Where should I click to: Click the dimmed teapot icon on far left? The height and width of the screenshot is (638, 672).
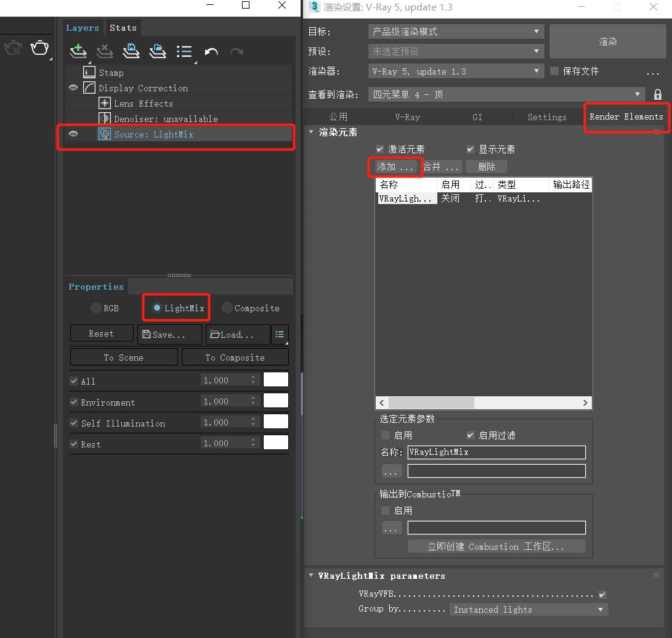pos(14,47)
